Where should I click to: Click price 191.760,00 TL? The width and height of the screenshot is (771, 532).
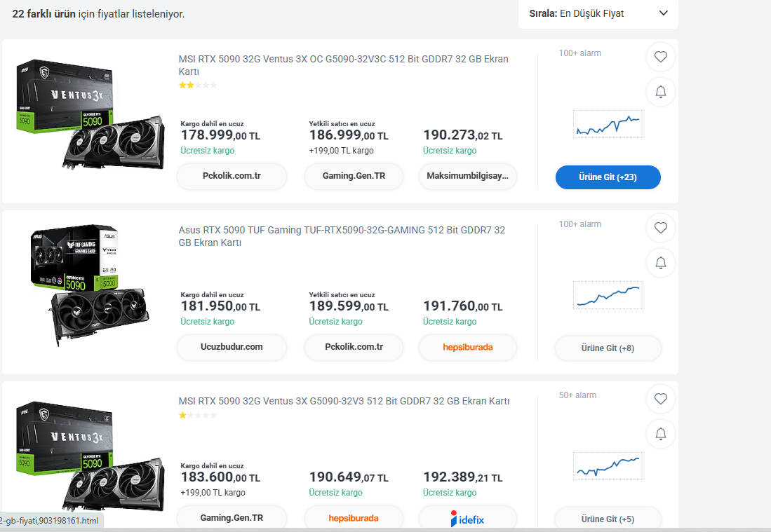pyautogui.click(x=463, y=306)
